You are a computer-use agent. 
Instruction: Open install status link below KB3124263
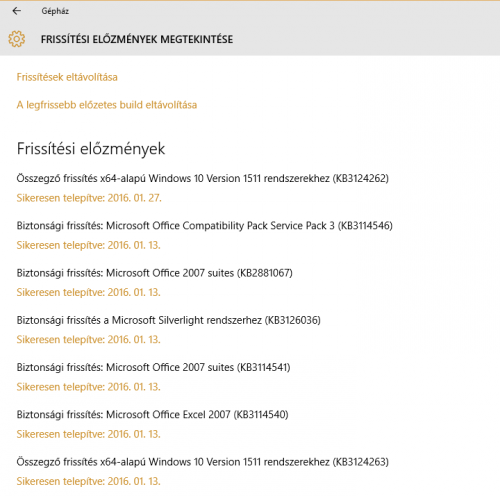88,481
